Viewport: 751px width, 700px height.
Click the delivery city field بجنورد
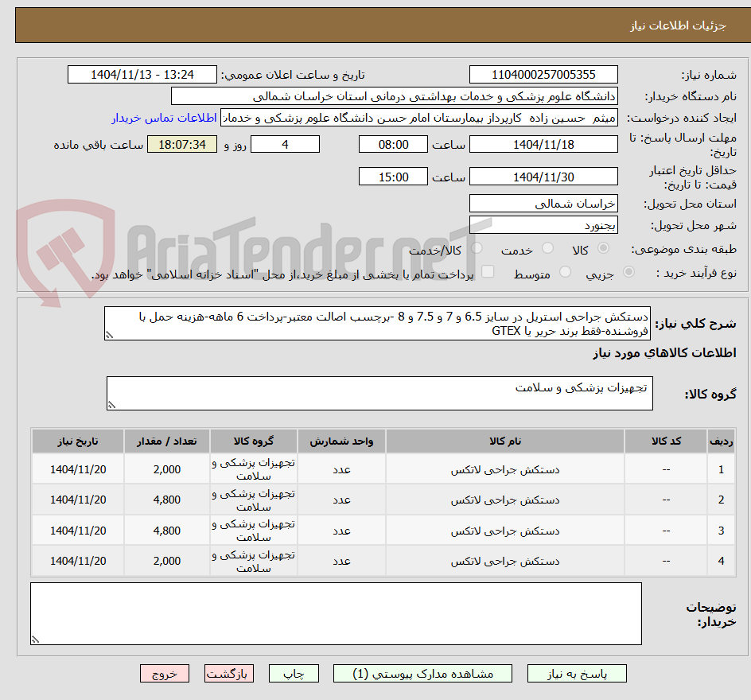point(543,225)
